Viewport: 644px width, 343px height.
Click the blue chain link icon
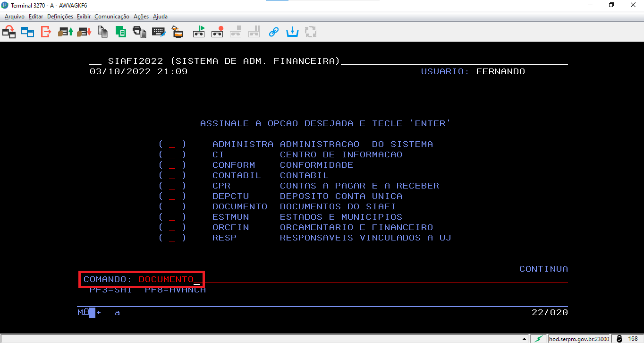pyautogui.click(x=273, y=32)
